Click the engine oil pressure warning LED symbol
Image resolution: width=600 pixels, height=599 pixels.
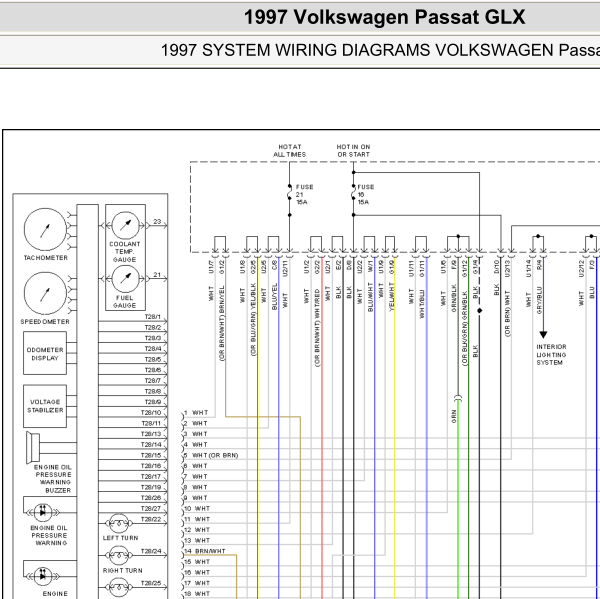coord(42,512)
